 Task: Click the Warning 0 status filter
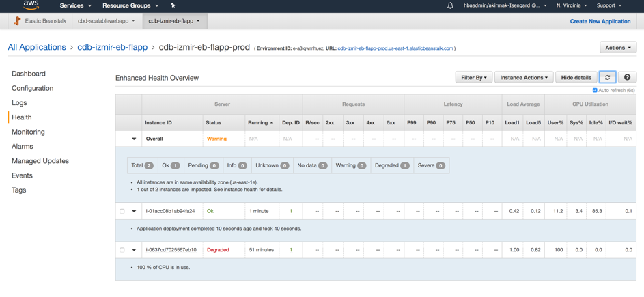351,165
